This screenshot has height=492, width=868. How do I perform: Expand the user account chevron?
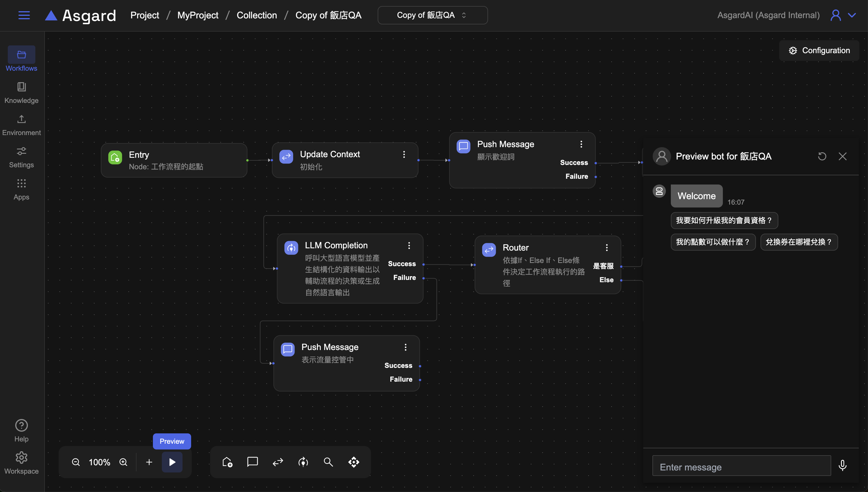852,15
